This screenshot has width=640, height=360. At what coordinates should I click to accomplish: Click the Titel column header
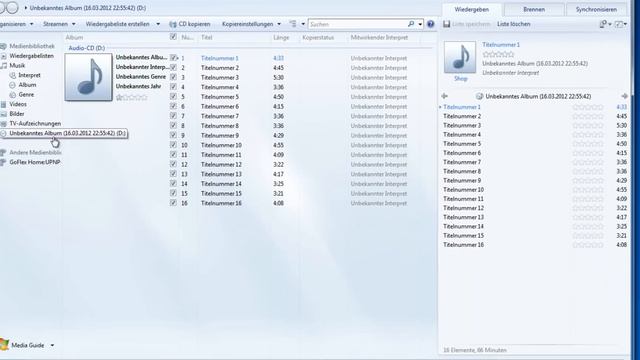pyautogui.click(x=207, y=37)
